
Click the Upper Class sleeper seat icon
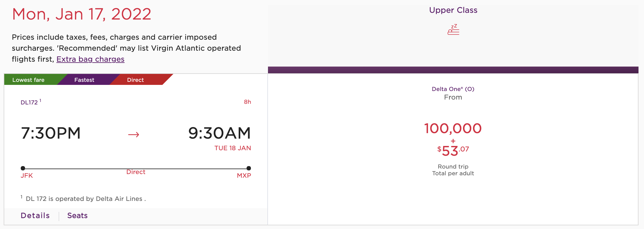(453, 30)
